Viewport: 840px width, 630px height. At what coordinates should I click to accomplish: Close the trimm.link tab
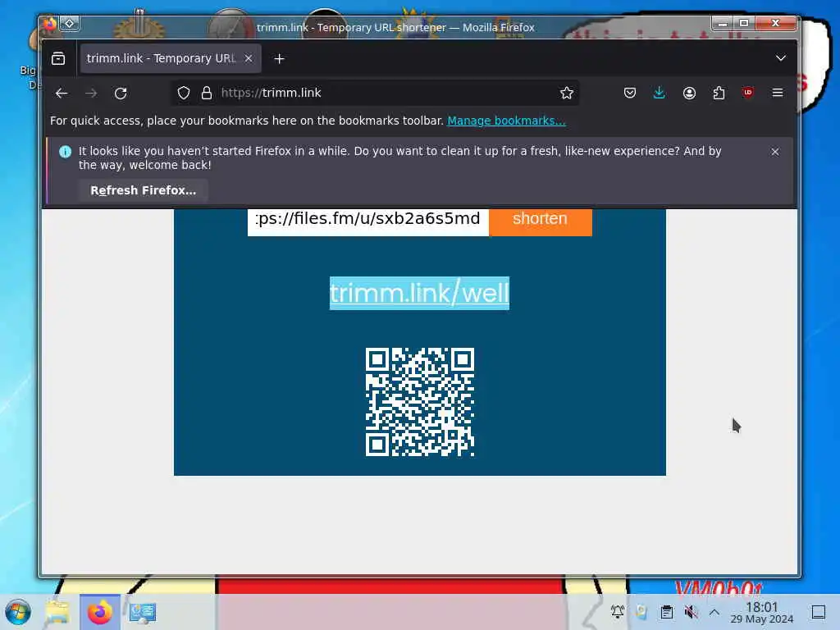click(249, 58)
